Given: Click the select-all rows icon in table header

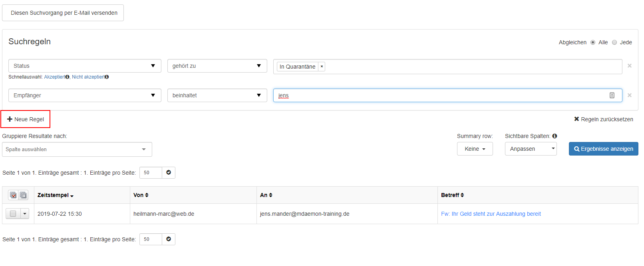Looking at the screenshot, I should click(x=13, y=195).
